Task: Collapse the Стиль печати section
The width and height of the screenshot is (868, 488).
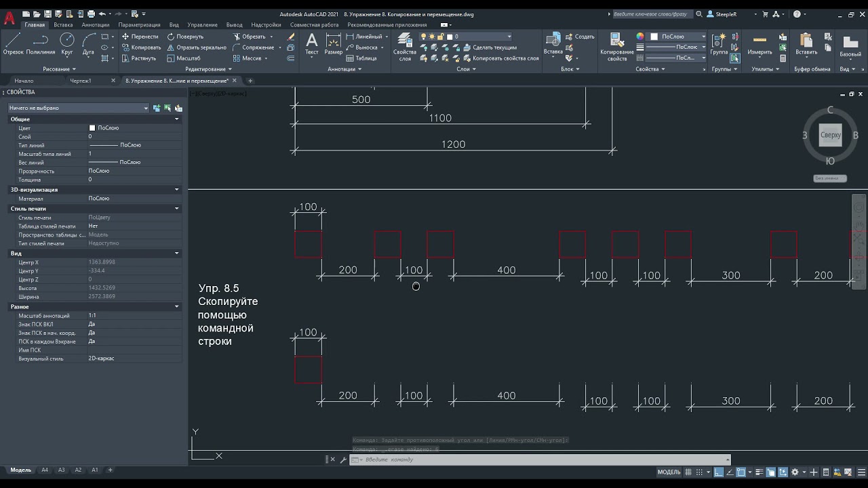Action: click(177, 209)
